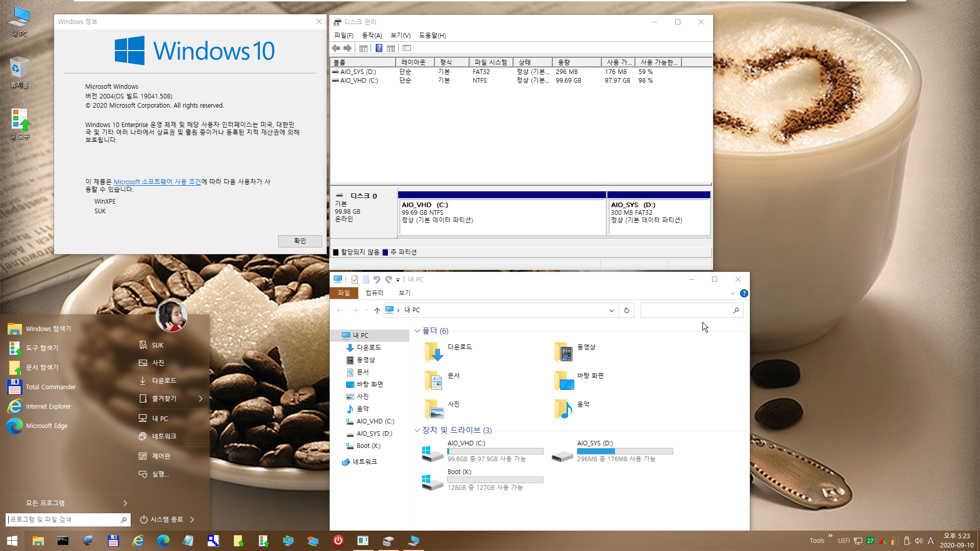
Task: Open 제어판 from start menu
Action: 161,456
